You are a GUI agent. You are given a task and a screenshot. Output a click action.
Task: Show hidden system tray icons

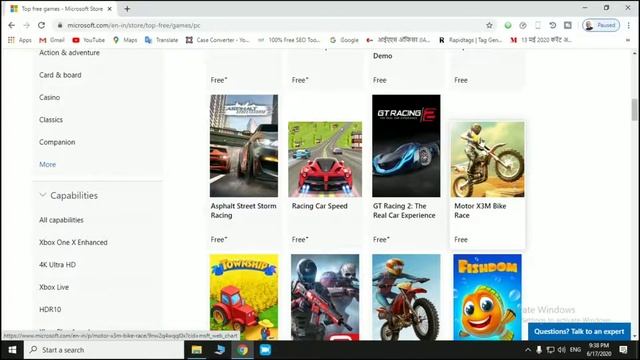tap(528, 350)
